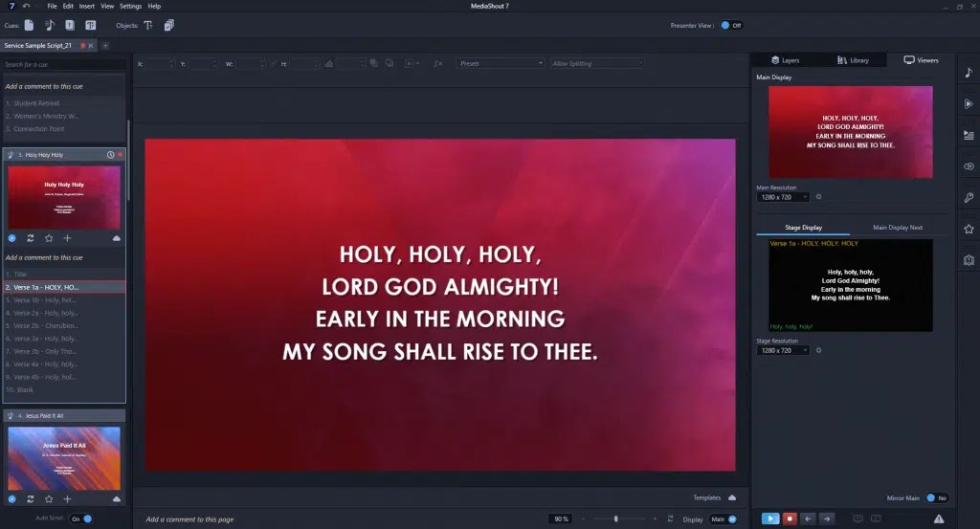The image size is (980, 529).
Task: Toggle Presenter View switch
Action: click(731, 25)
